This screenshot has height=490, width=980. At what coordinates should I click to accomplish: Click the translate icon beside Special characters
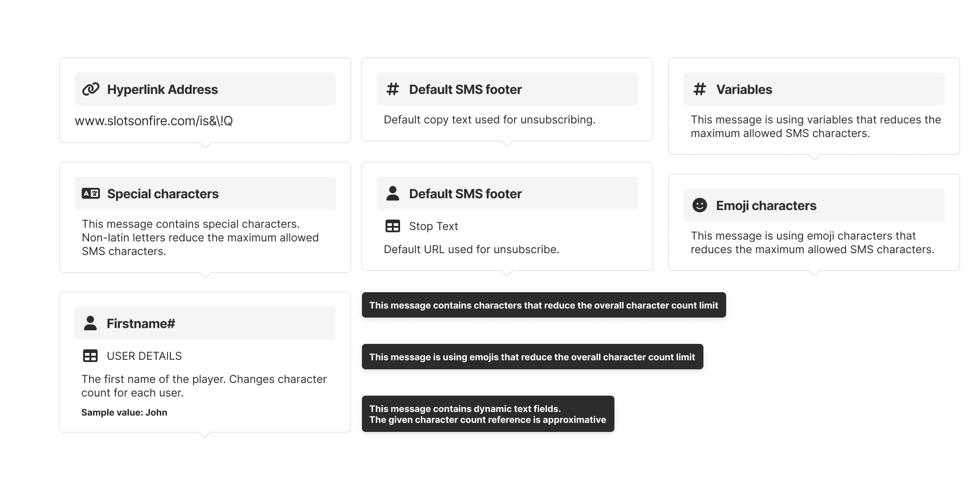91,194
